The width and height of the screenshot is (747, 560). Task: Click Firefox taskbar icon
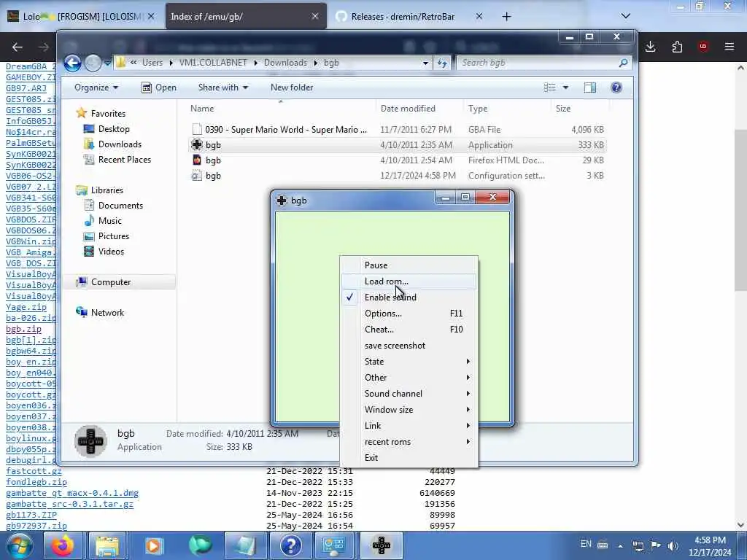63,545
